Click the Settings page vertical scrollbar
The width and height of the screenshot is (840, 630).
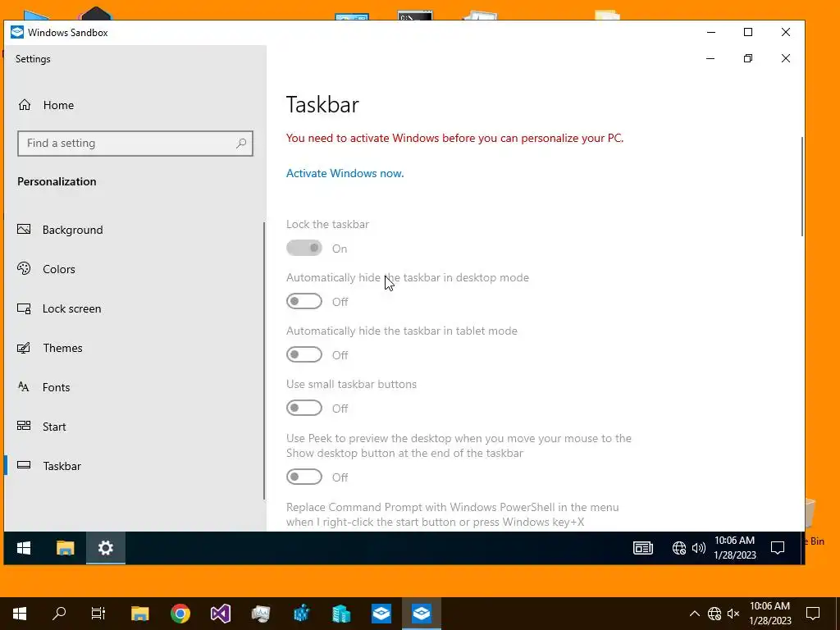click(x=801, y=186)
